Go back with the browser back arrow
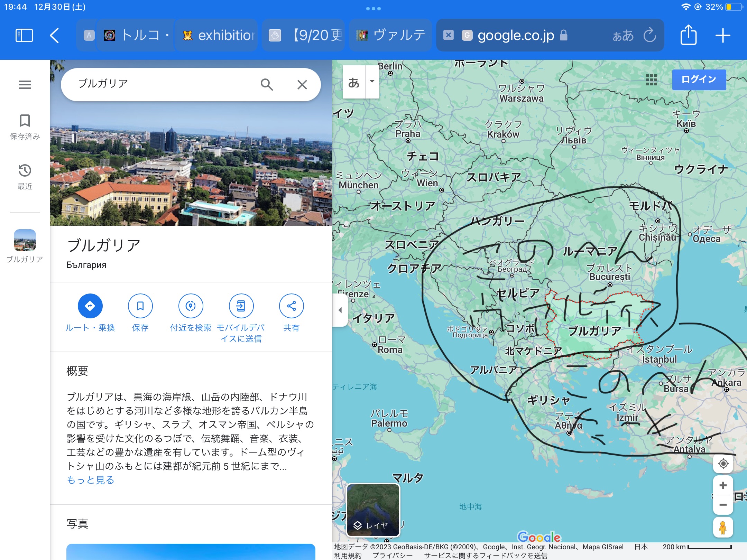The width and height of the screenshot is (747, 560). pos(54,35)
